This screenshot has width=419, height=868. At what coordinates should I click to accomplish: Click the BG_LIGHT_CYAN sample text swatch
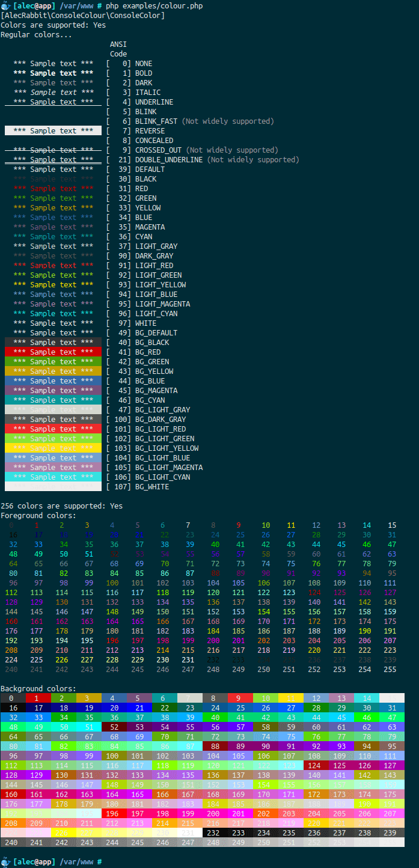pos(53,477)
